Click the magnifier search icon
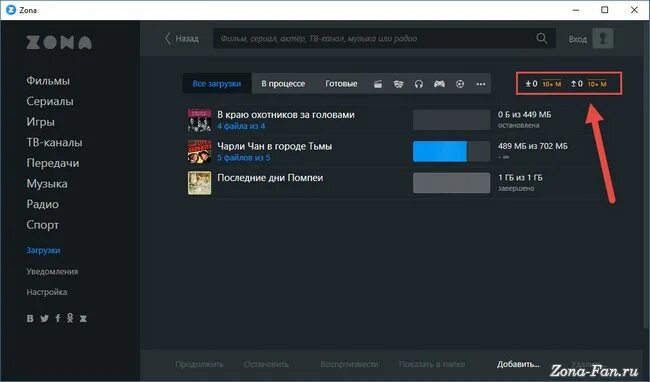 click(541, 39)
